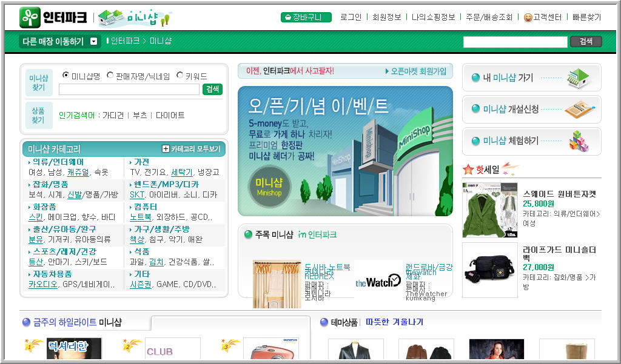Select the 미니샵명 radio button
The height and width of the screenshot is (364, 621).
[65, 75]
